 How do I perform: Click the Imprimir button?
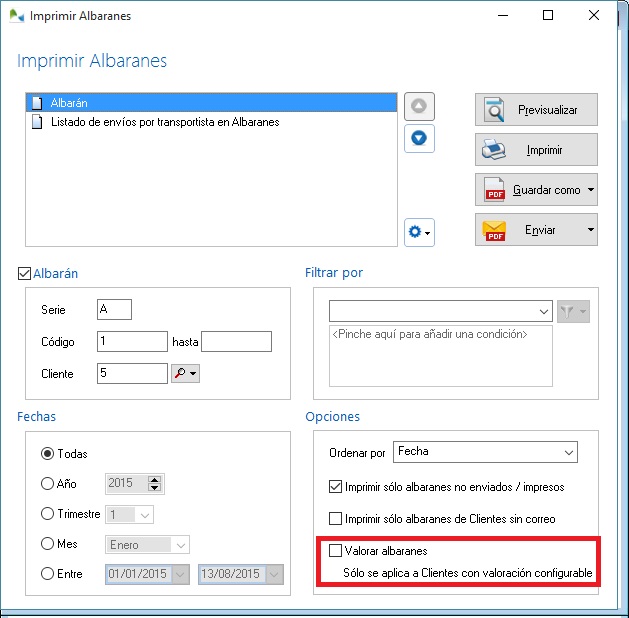click(x=536, y=150)
